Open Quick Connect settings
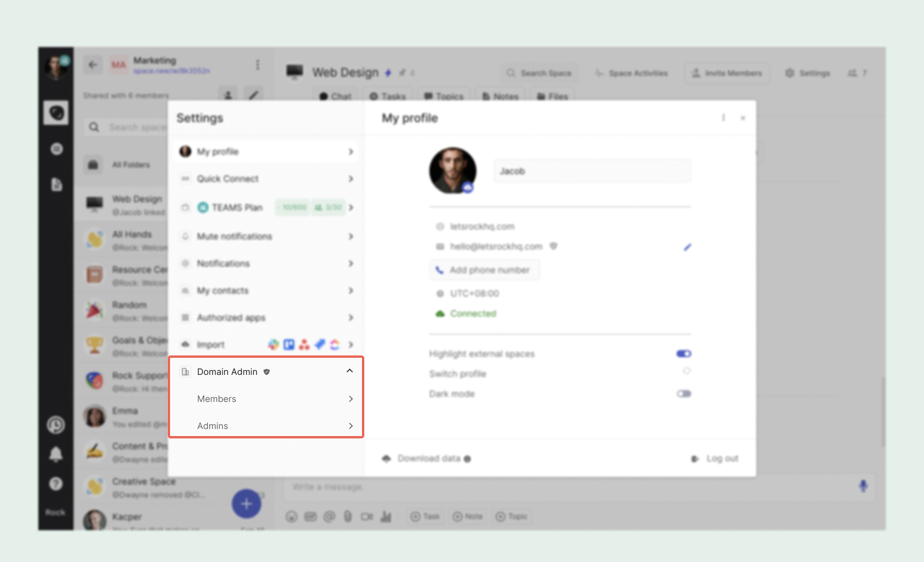Viewport: 924px width, 562px height. tap(267, 179)
